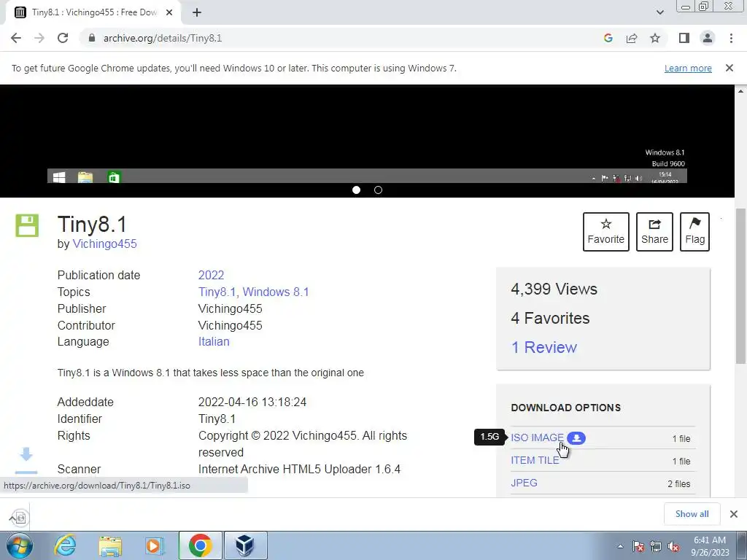Click the DOWNLOAD OPTIONS heading
The width and height of the screenshot is (747, 560).
565,408
